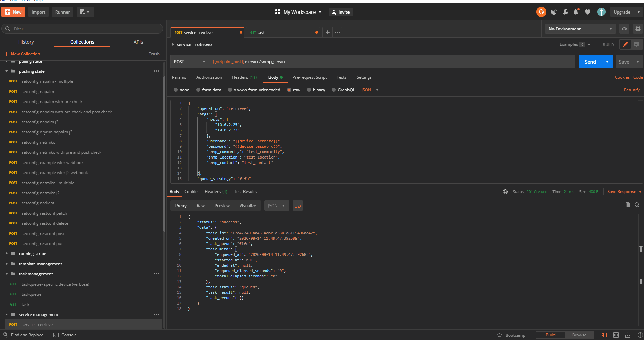Open the My Workspace dropdown
Image resolution: width=644 pixels, height=340 pixels.
[x=299, y=12]
